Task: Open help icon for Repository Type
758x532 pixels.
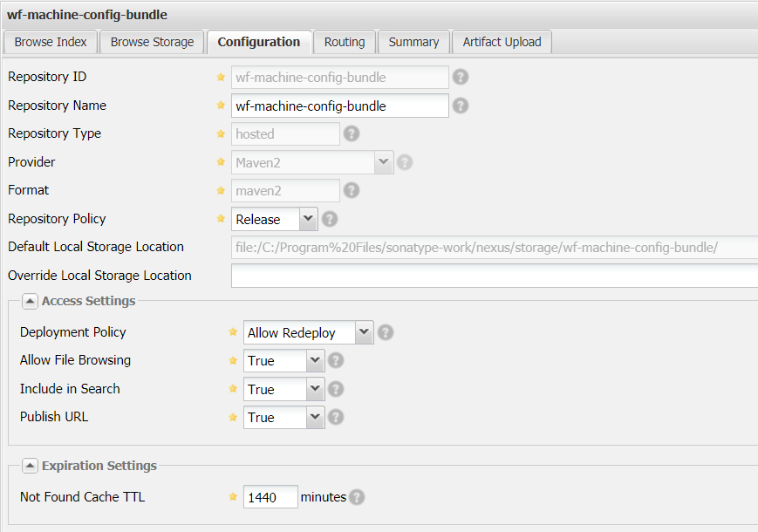Action: (x=352, y=133)
